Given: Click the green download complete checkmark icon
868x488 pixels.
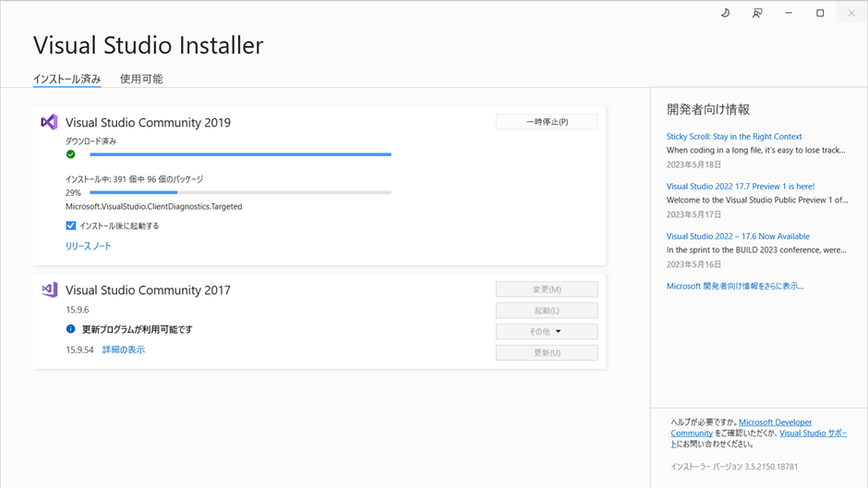Looking at the screenshot, I should (x=71, y=154).
